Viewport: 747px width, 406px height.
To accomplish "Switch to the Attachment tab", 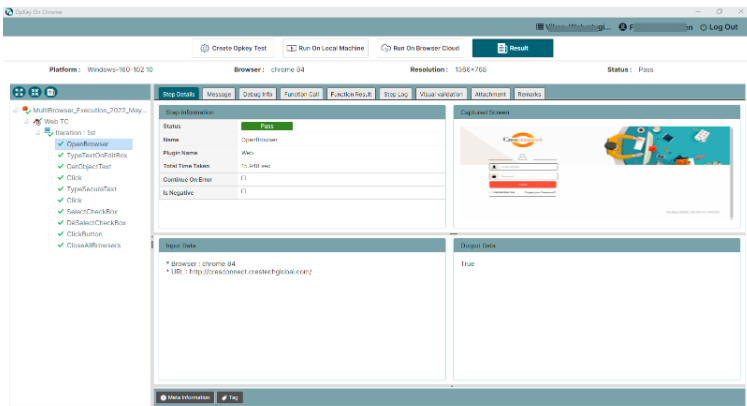I will tap(490, 94).
